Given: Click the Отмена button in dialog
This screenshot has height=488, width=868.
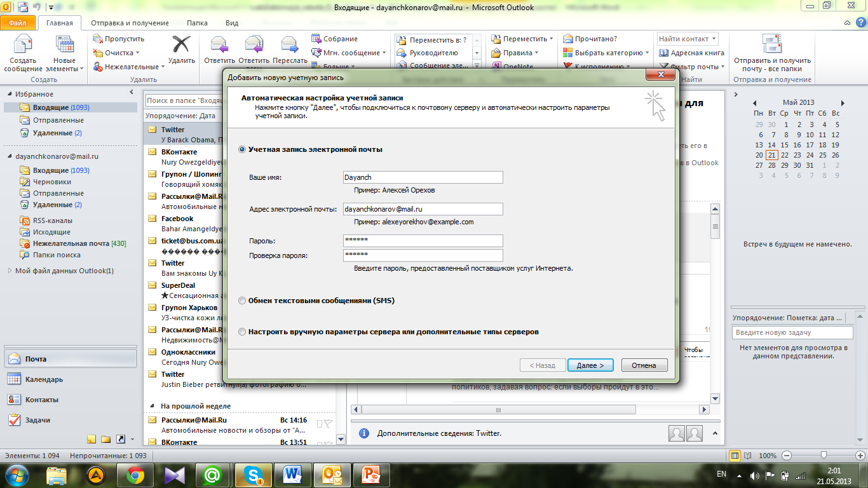Looking at the screenshot, I should pyautogui.click(x=644, y=365).
